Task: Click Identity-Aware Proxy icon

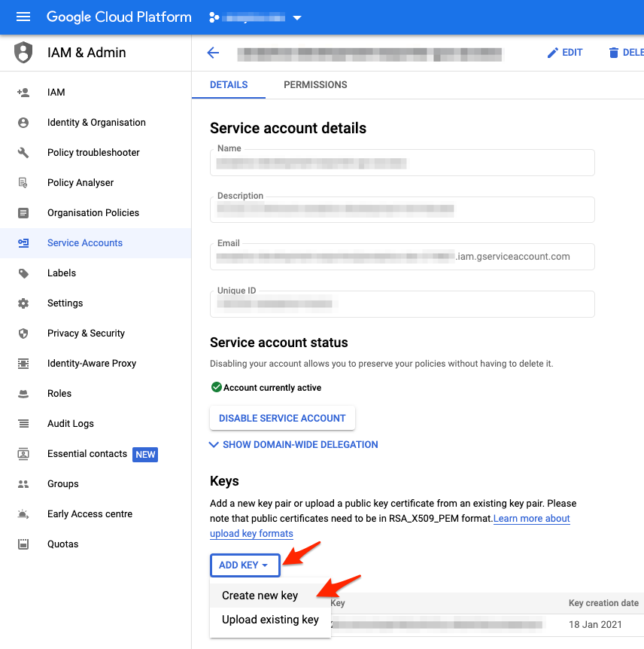Action: click(23, 364)
